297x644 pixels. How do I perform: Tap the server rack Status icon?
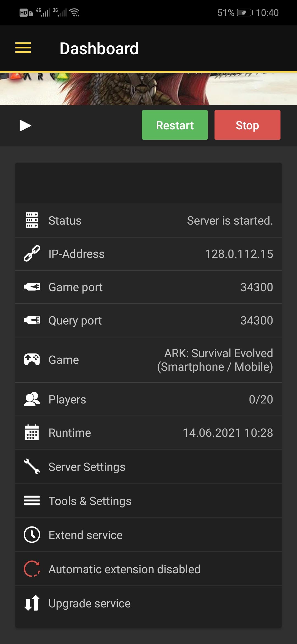(x=32, y=220)
